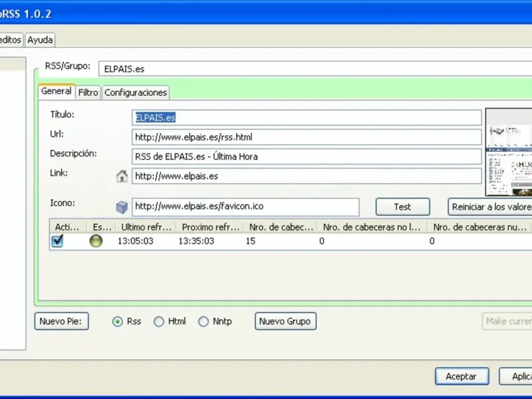Uncheck the Activo checkbox in feed row
Screen dimensions: 532x399
pos(57,241)
